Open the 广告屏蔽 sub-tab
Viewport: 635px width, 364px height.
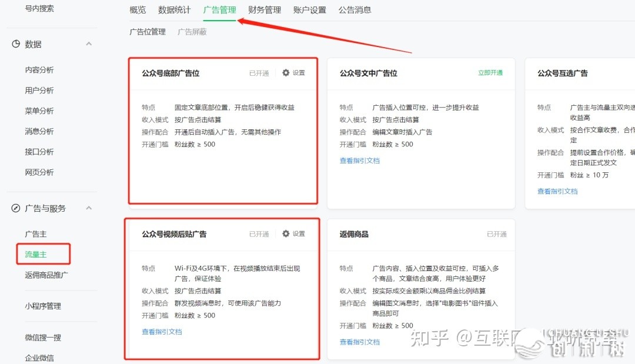coord(192,32)
